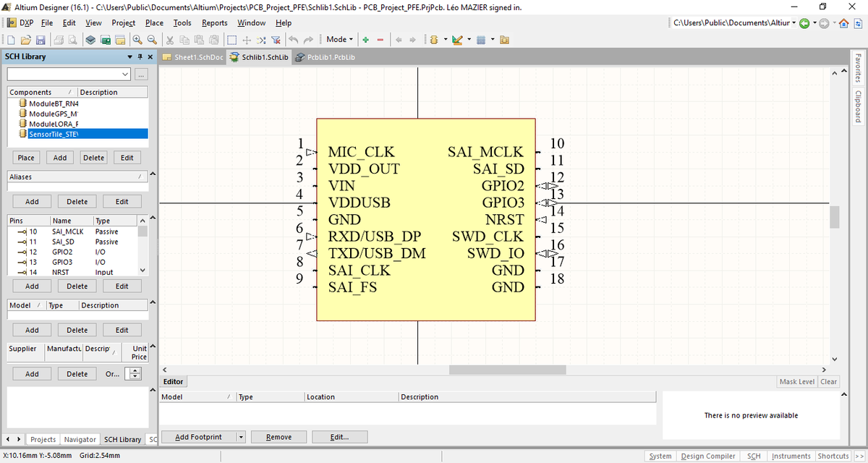Click the Remove button in the Editor panel

click(278, 437)
